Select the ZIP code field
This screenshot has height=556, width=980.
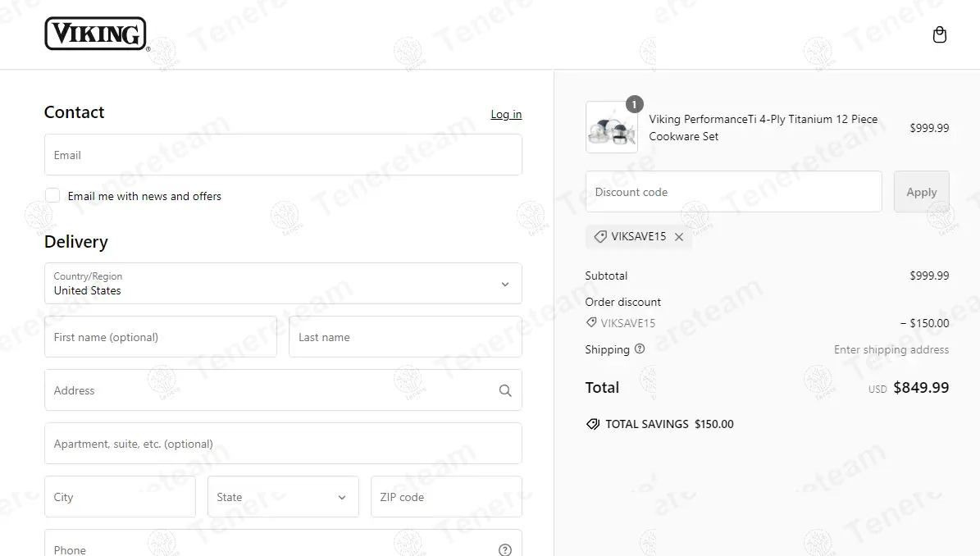[446, 497]
